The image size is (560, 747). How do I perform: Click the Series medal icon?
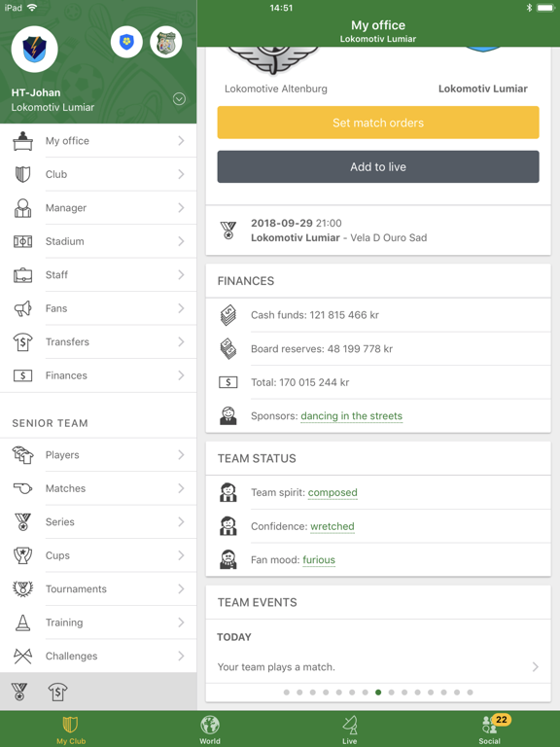click(x=23, y=522)
